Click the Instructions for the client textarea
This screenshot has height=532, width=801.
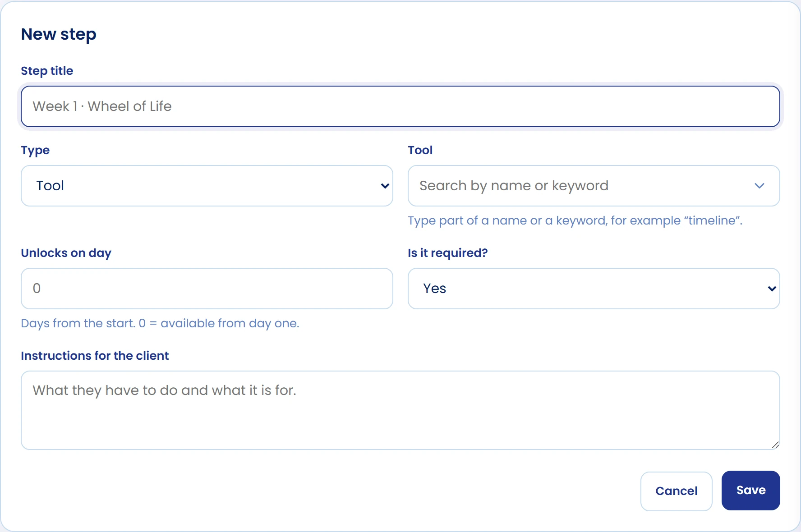(400, 410)
